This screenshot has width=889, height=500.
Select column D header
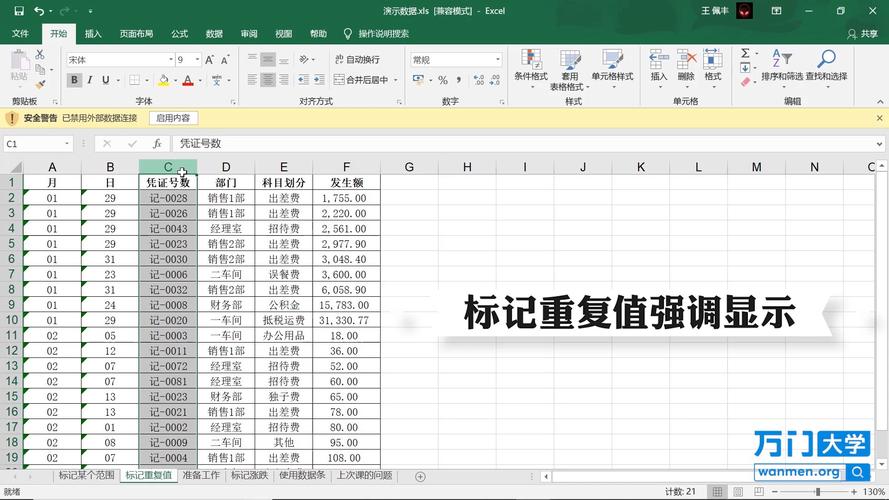(226, 167)
